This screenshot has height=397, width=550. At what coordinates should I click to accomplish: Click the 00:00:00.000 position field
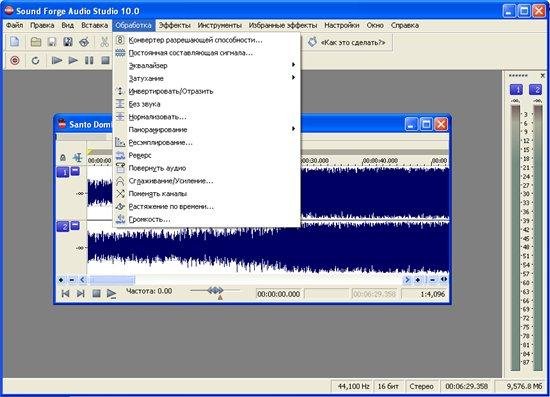[279, 294]
